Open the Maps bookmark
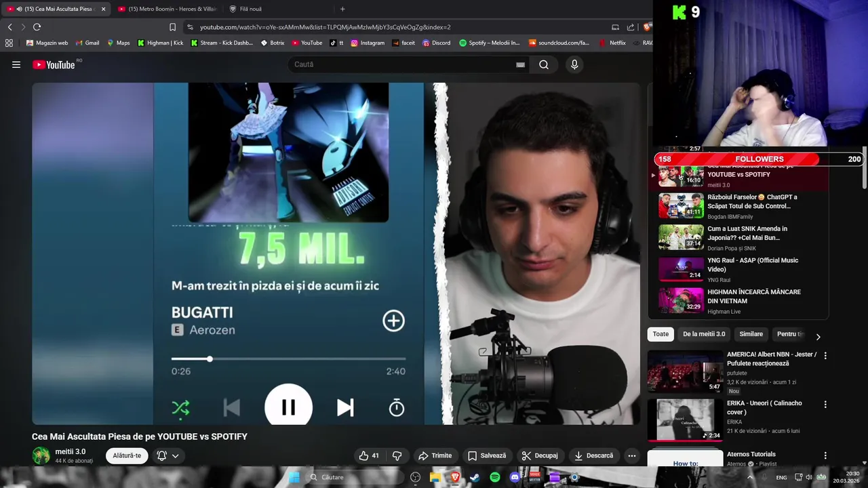 click(x=118, y=43)
